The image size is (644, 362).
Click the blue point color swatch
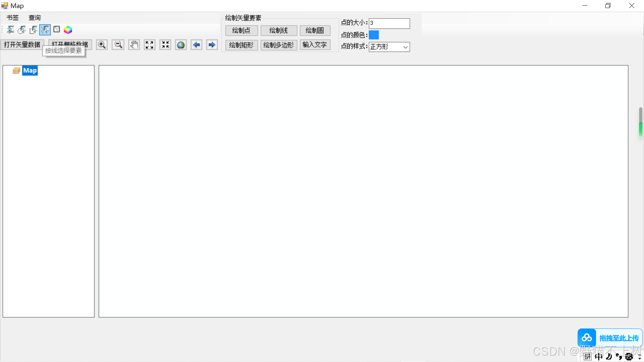pyautogui.click(x=374, y=35)
